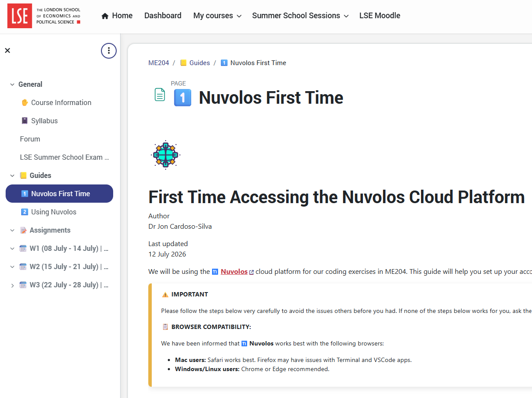The width and height of the screenshot is (532, 398).
Task: Click the blue number one emoji in heading
Action: pyautogui.click(x=183, y=98)
